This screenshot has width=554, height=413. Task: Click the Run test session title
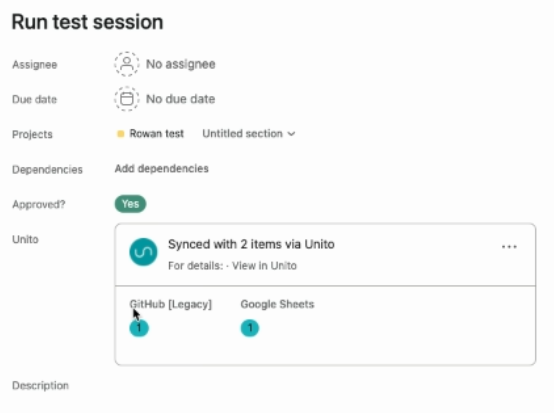(88, 22)
